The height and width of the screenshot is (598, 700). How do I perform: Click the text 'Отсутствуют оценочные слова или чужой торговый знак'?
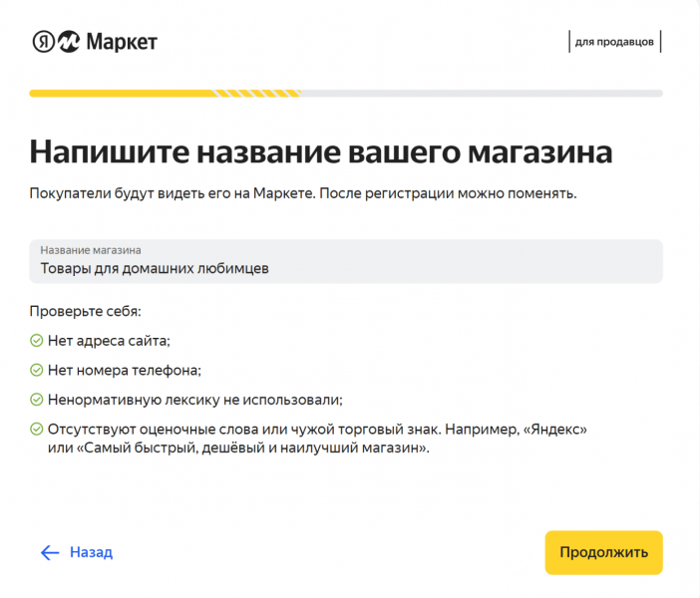pyautogui.click(x=244, y=429)
